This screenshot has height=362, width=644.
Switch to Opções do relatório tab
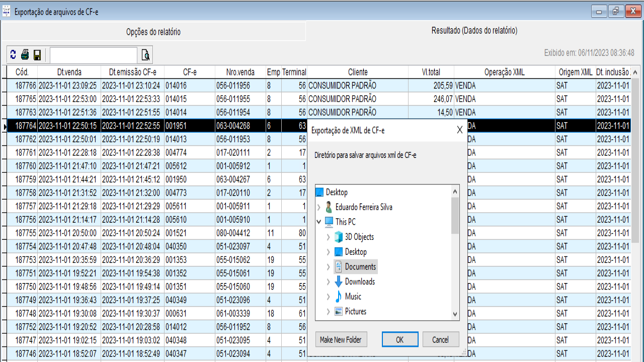point(153,32)
